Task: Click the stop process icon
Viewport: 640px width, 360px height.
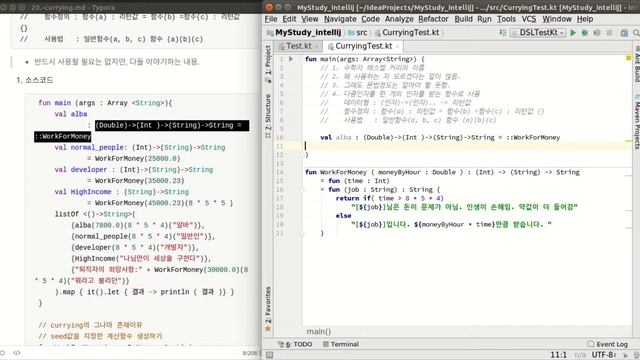Action: click(609, 33)
